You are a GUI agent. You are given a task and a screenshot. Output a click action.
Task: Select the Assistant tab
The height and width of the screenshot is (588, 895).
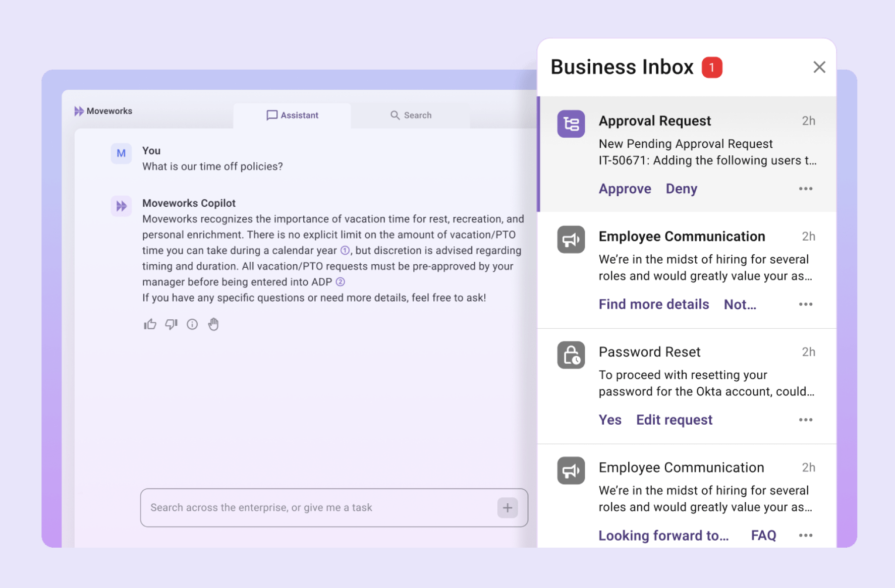(x=292, y=115)
